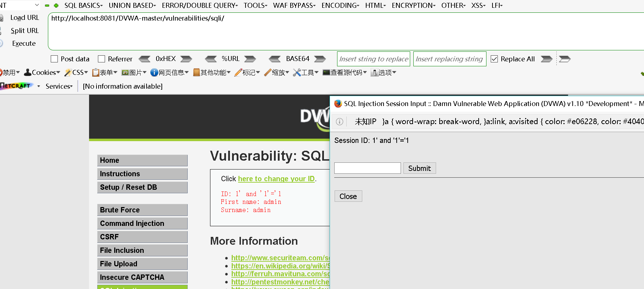Click the 工具 tools wrench icon
Viewport: 644px width, 289px height.
(297, 72)
